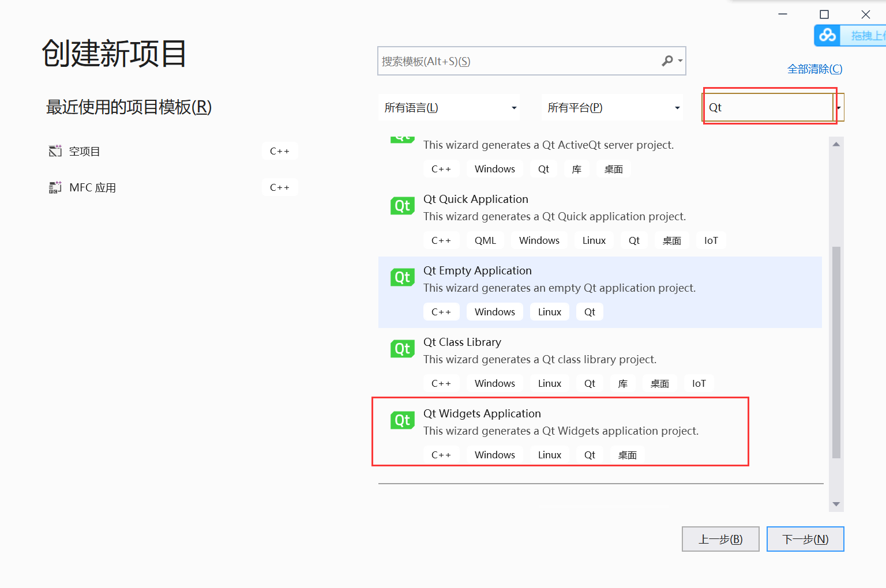Select the Qt Empty Application template

(600, 292)
